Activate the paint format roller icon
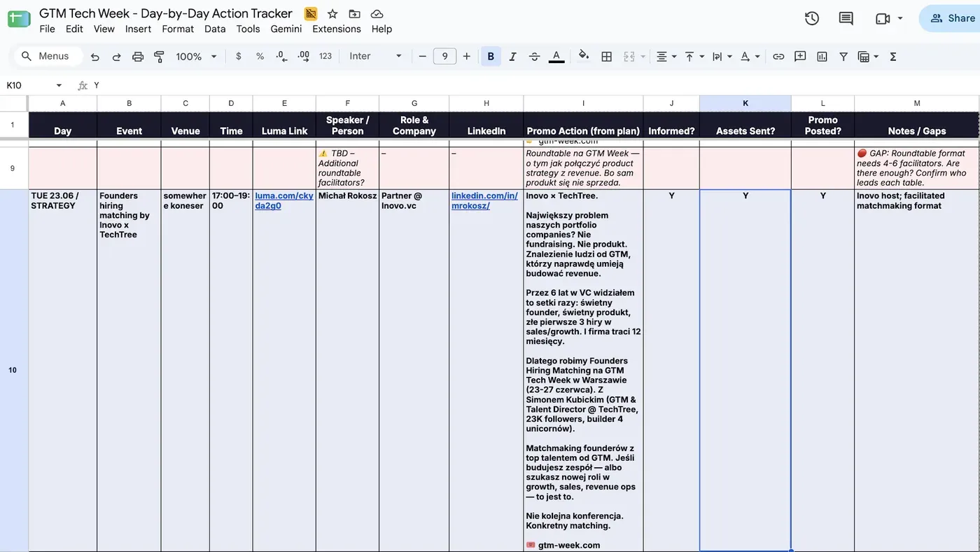The height and width of the screenshot is (552, 980). point(159,57)
